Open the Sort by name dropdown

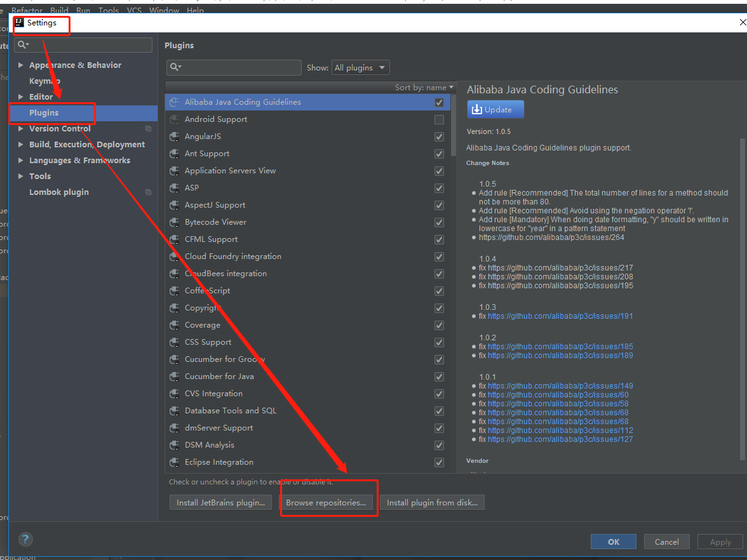coord(424,87)
